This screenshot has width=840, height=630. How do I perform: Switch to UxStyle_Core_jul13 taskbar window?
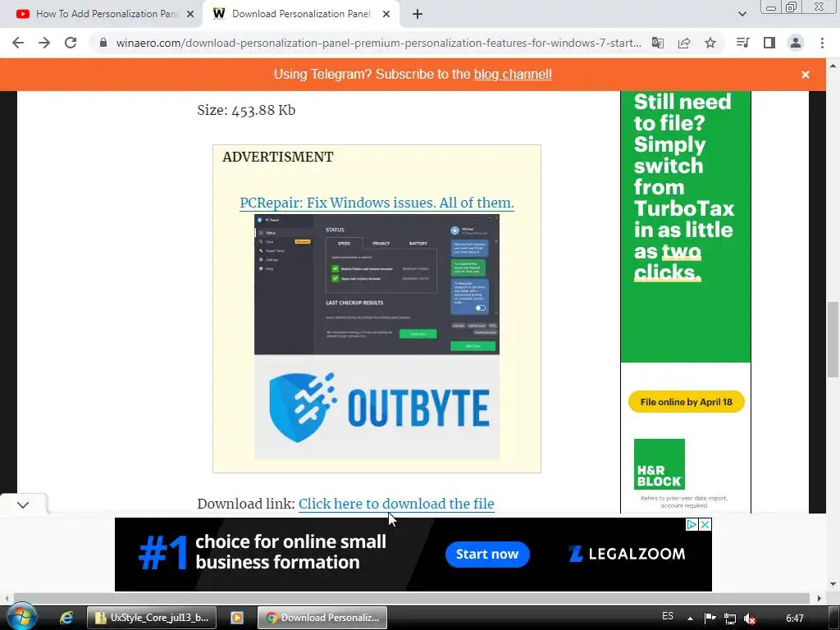click(x=152, y=618)
